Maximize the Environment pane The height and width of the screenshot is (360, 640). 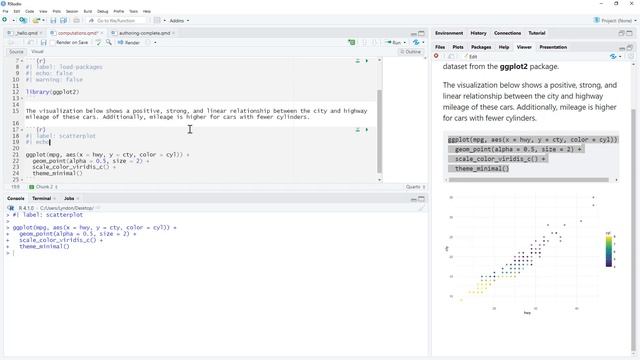pos(629,33)
